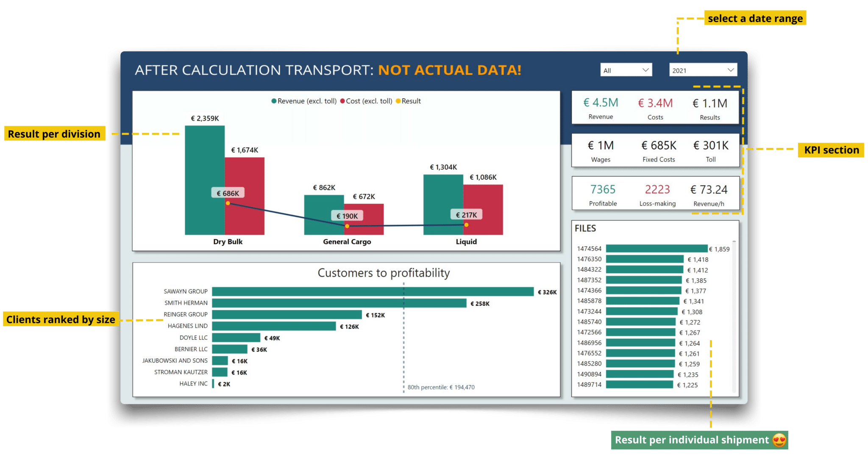
Task: Click the € 190K result data label
Action: tap(347, 216)
